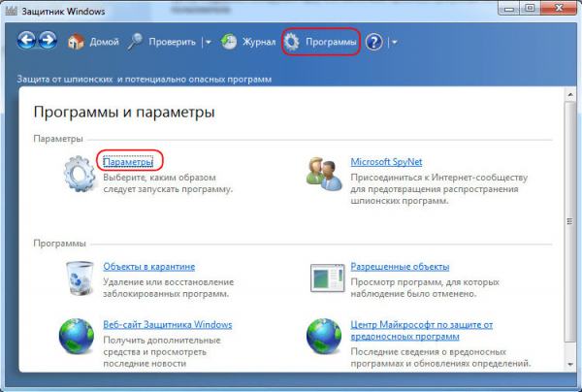Open help via the question mark icon
The width and height of the screenshot is (582, 392).
tap(374, 42)
